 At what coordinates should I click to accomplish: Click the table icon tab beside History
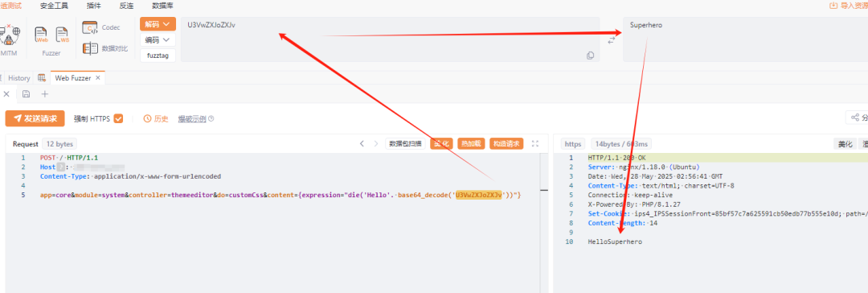42,78
